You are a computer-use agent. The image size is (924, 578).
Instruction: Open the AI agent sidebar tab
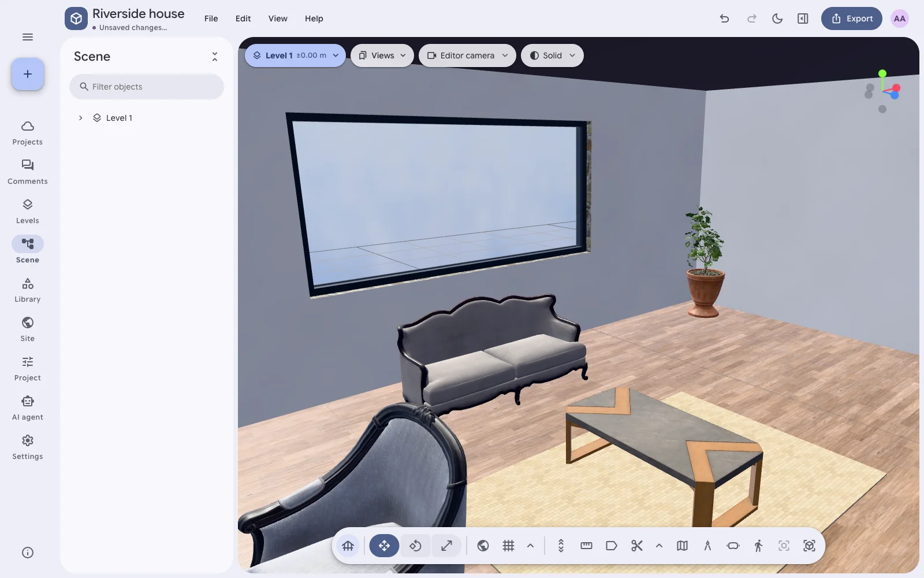click(28, 408)
